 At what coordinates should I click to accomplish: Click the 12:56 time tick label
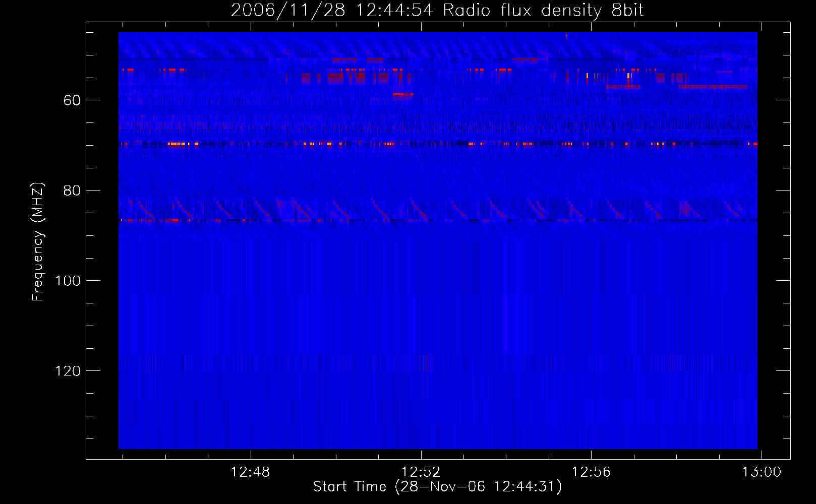(591, 472)
